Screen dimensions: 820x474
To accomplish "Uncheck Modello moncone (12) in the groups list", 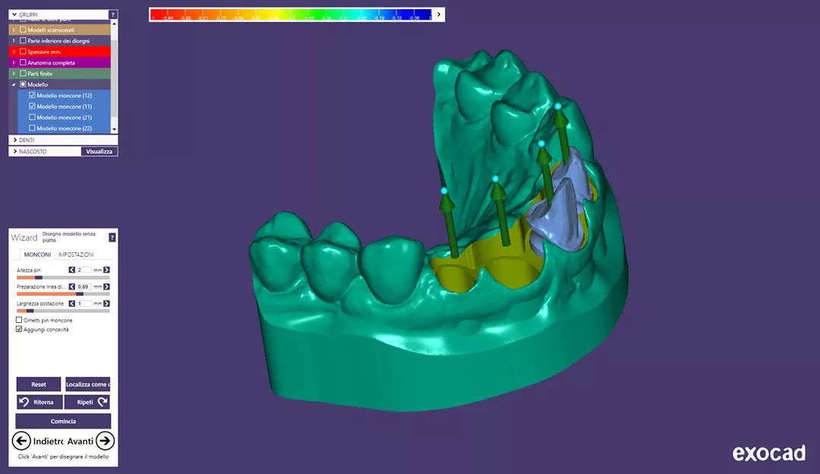I will [x=32, y=95].
